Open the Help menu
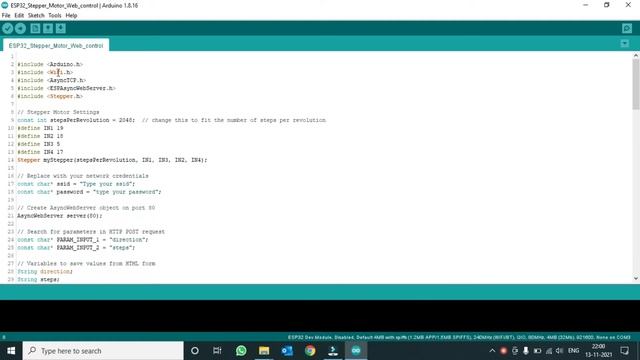The width and height of the screenshot is (640, 360). click(71, 16)
